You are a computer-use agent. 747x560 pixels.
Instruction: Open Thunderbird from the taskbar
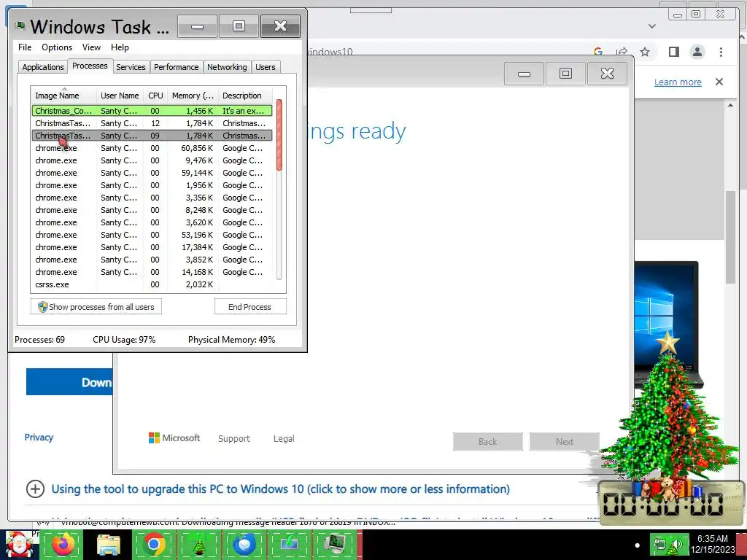pos(244,545)
